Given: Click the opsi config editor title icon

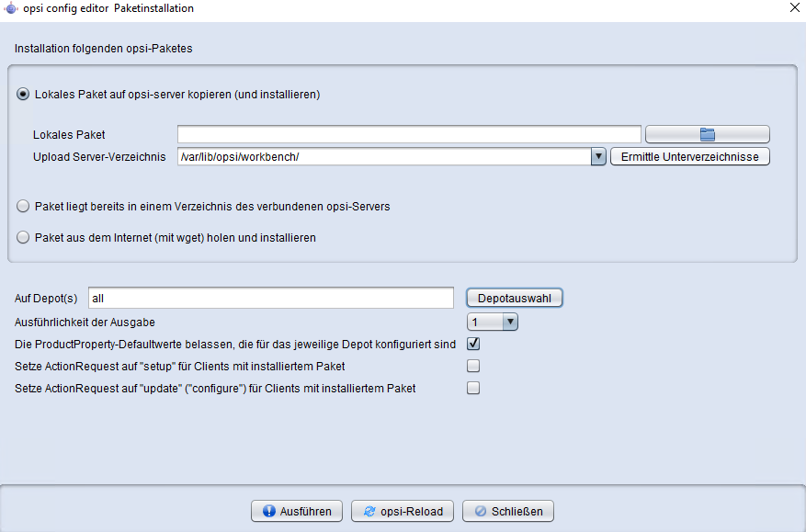Looking at the screenshot, I should pyautogui.click(x=10, y=8).
